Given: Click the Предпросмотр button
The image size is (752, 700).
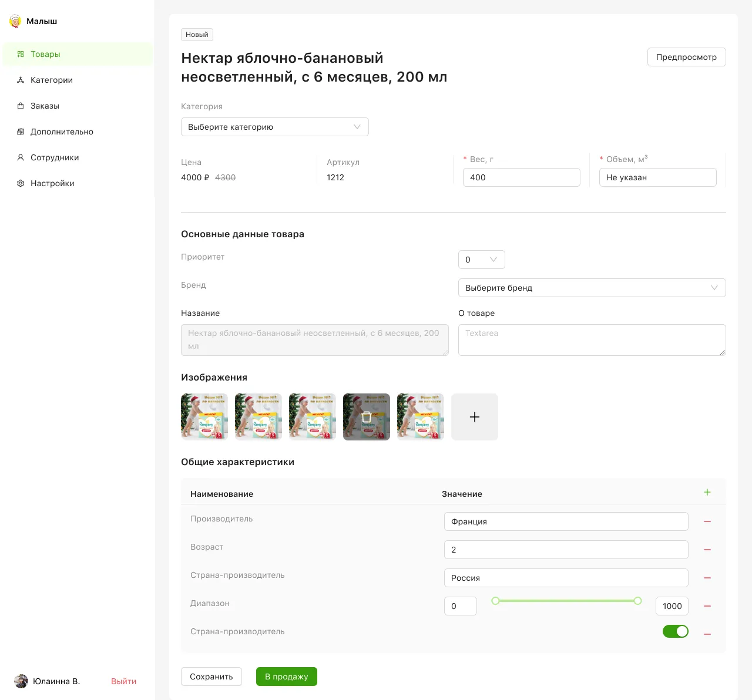Looking at the screenshot, I should coord(686,57).
